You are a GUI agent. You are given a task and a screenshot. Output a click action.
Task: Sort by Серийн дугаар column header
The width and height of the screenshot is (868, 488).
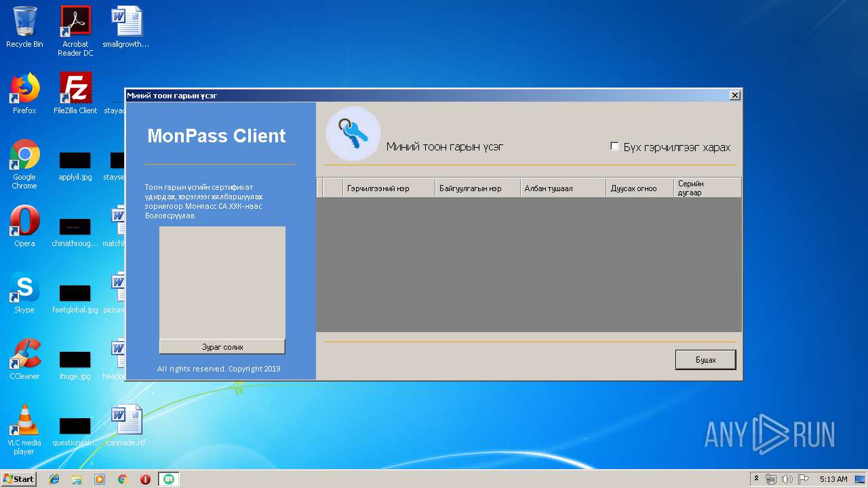pos(707,188)
